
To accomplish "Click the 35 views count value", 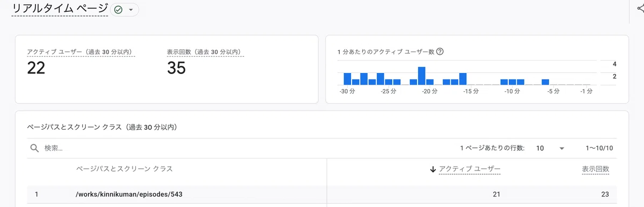I will (176, 68).
